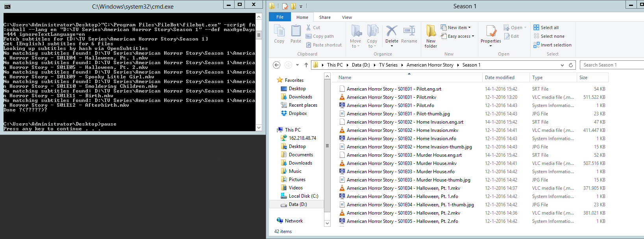The image size is (644, 239).
Task: Click Invert selection in the ribbon
Action: click(552, 45)
